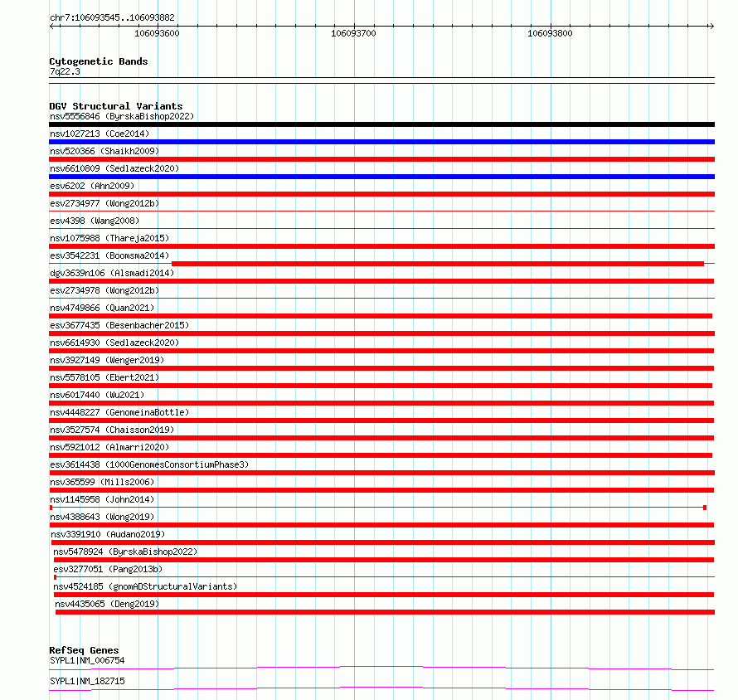Click nsv1075988 (Thareja2015) label
The width and height of the screenshot is (738, 700).
(109, 238)
